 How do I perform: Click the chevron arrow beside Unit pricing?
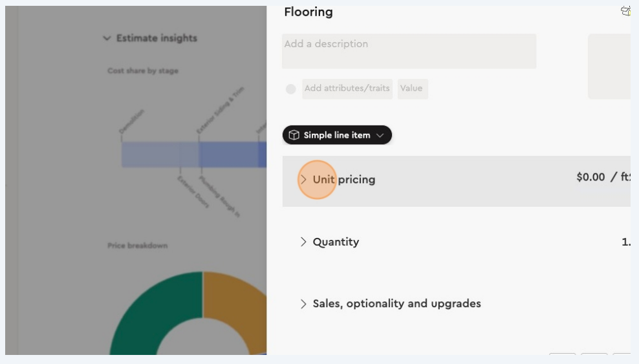[303, 180]
